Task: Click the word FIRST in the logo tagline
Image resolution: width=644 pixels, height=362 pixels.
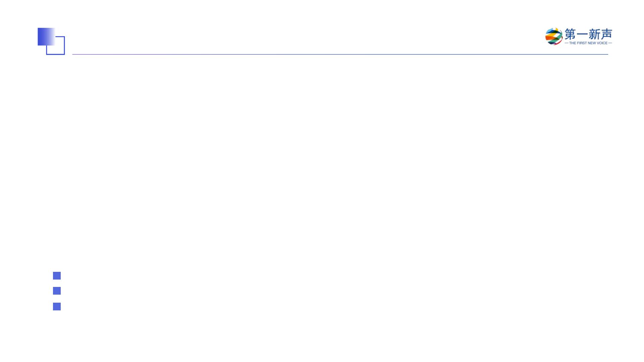Action: point(582,43)
